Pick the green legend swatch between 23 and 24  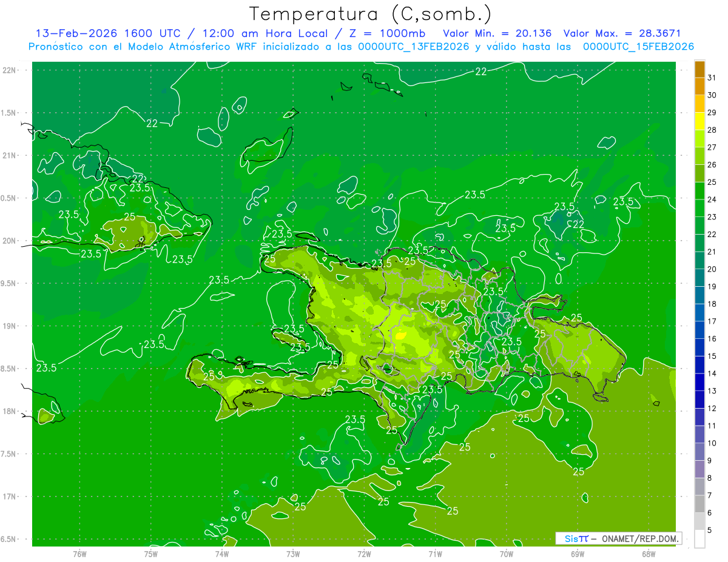pos(699,209)
